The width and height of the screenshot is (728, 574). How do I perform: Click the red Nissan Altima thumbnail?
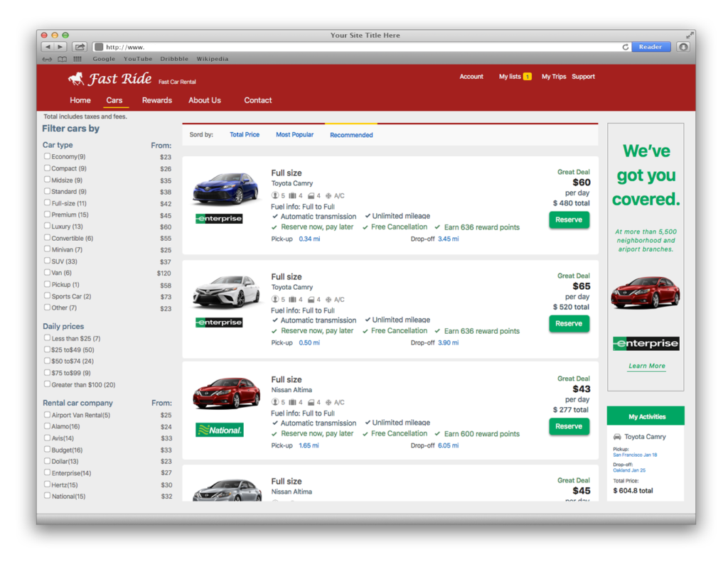tap(227, 393)
